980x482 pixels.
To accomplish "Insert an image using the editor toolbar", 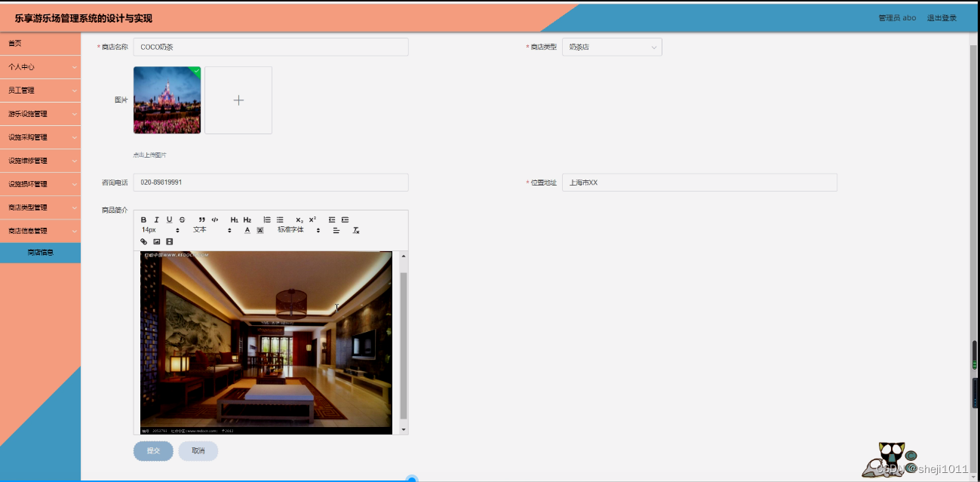I will (155, 241).
